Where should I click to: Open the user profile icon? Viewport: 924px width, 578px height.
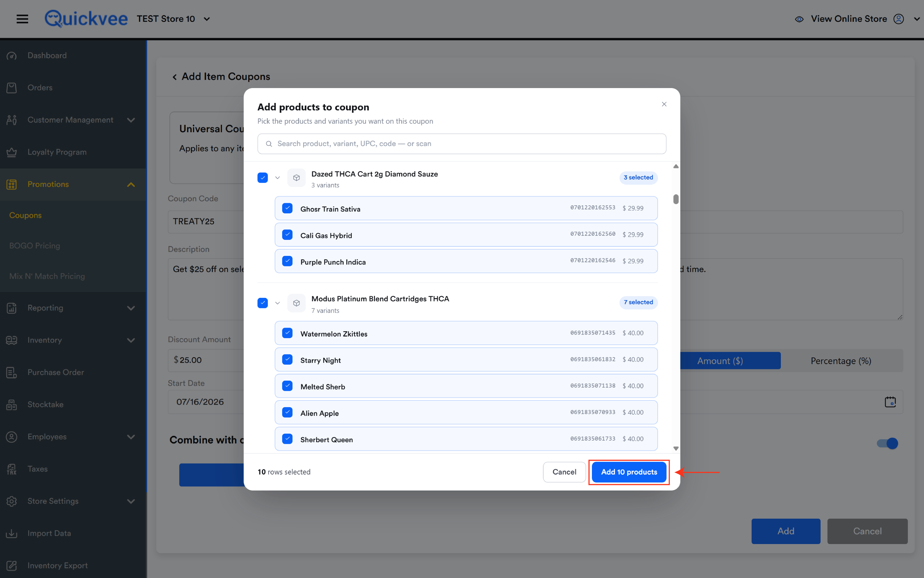[898, 19]
